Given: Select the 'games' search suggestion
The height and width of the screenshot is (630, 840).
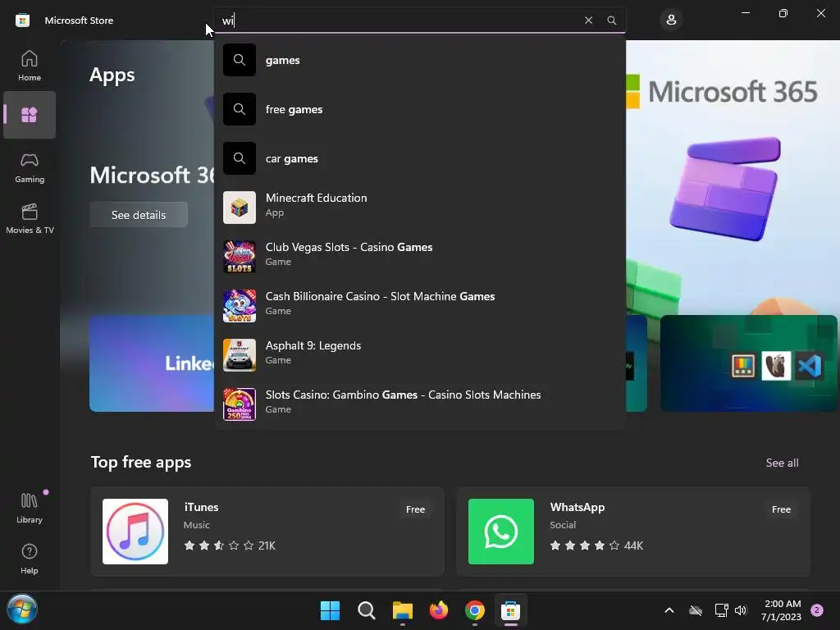Looking at the screenshot, I should point(420,60).
